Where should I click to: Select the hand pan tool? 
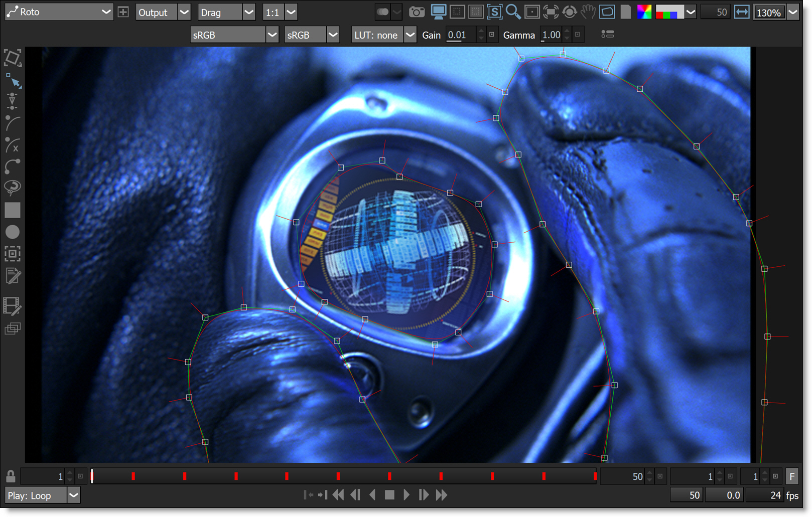588,12
